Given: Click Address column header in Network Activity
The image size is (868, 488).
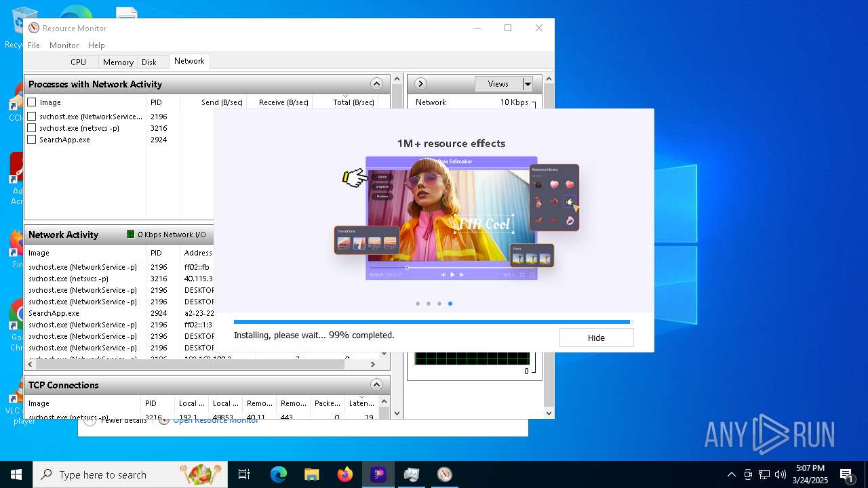Looking at the screenshot, I should coord(197,253).
